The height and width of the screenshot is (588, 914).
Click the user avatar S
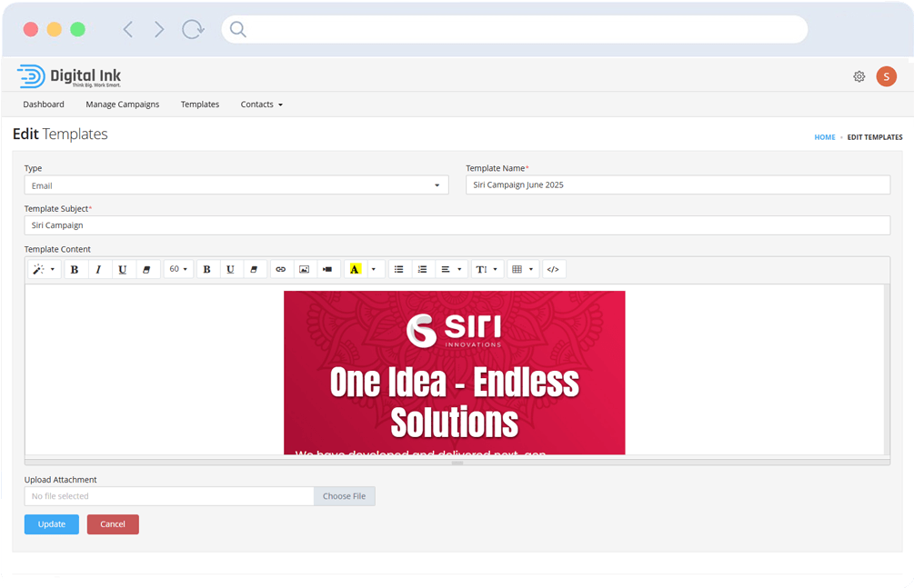point(886,77)
